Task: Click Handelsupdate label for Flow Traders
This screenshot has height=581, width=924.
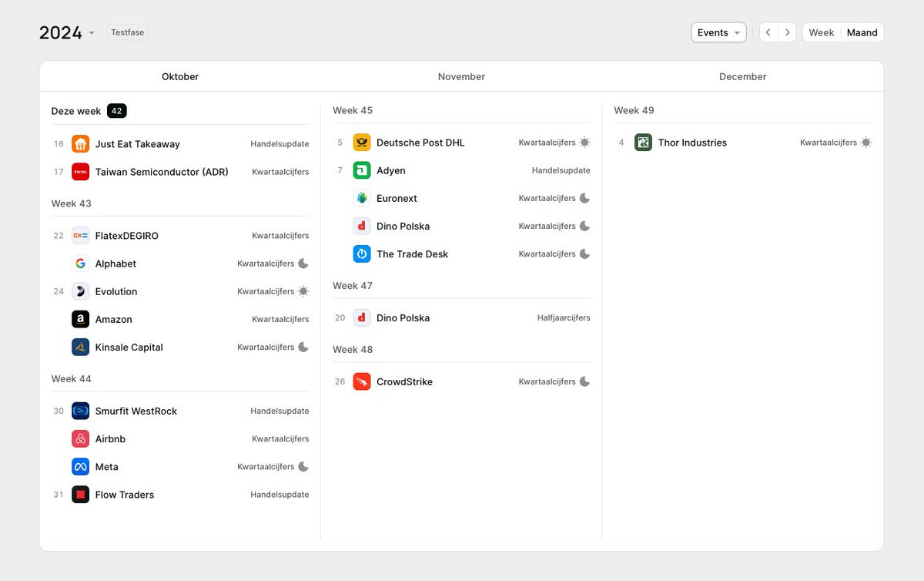Action: 280,495
